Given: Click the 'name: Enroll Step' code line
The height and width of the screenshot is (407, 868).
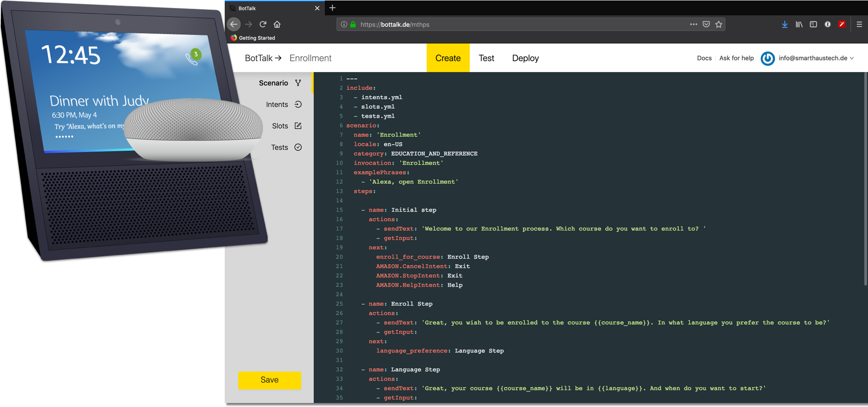Looking at the screenshot, I should pos(397,304).
